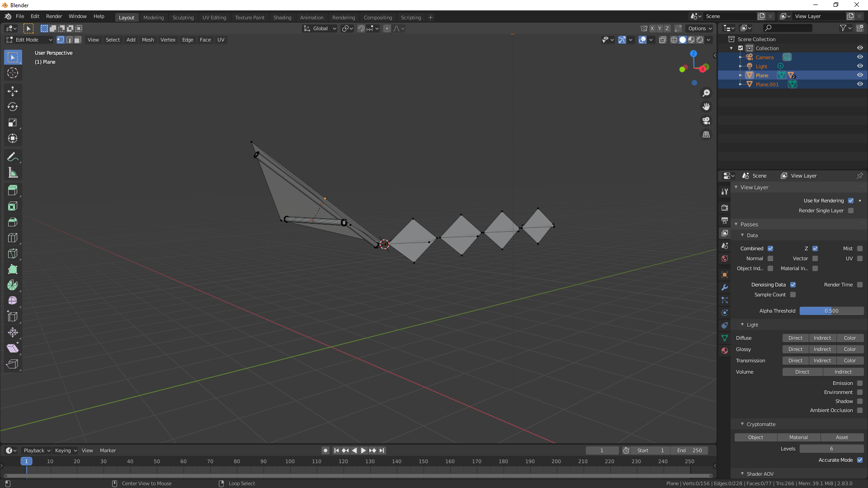Toggle Combined render pass checkbox
This screenshot has height=488, width=868.
(769, 248)
